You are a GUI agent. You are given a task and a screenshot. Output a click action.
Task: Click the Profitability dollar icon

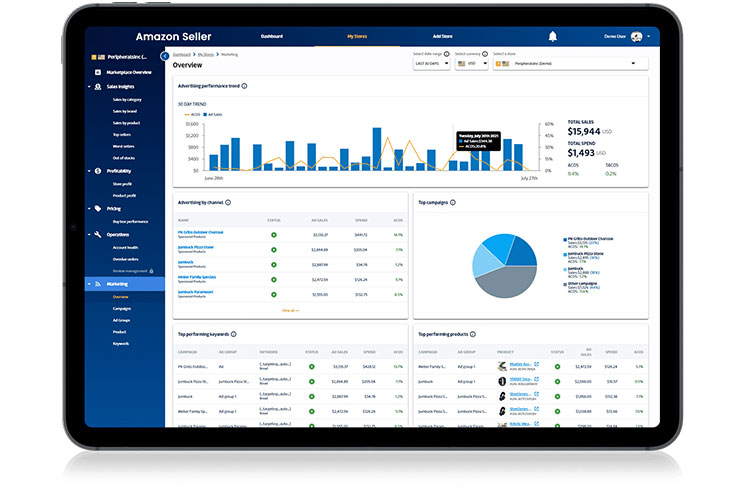(x=98, y=171)
